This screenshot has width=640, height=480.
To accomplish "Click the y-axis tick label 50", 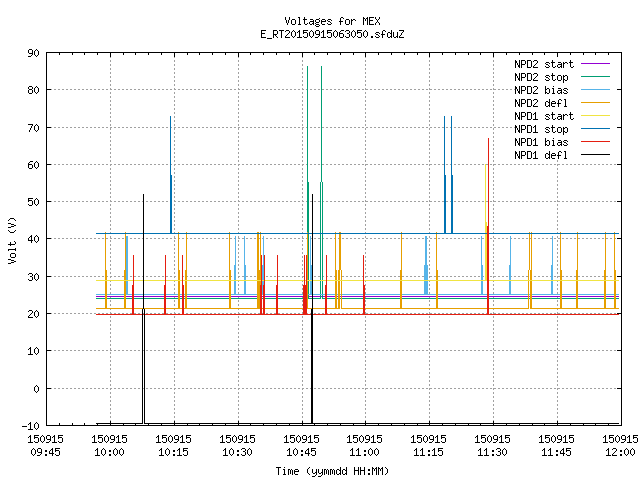I will [x=33, y=202].
